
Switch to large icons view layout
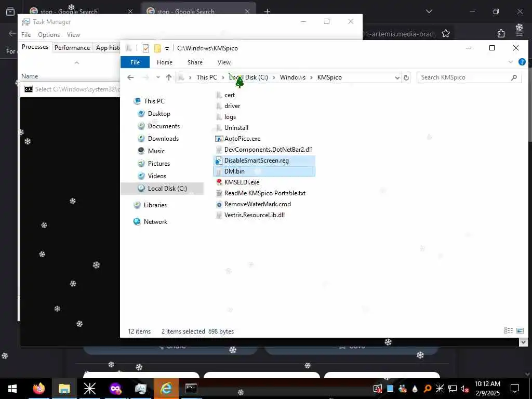click(520, 331)
